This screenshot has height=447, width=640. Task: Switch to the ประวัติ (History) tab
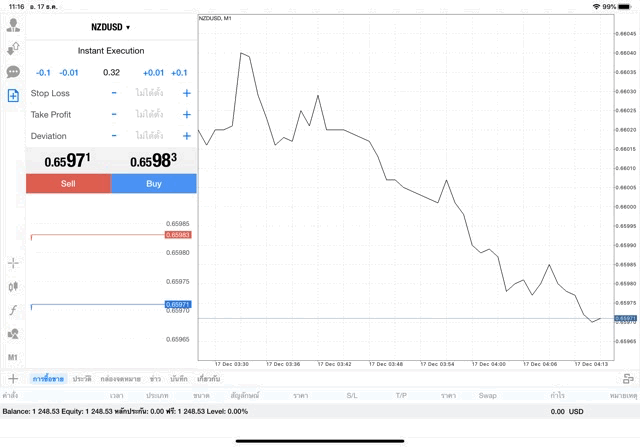tap(81, 379)
